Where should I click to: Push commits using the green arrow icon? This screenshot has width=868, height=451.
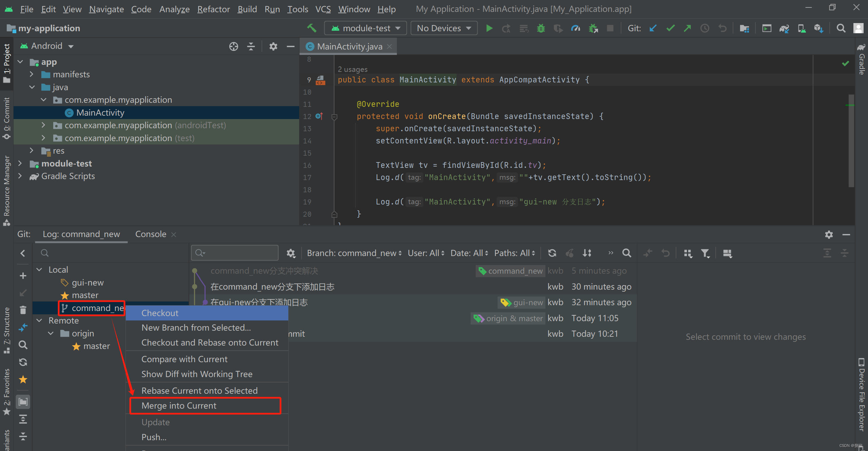pos(687,28)
